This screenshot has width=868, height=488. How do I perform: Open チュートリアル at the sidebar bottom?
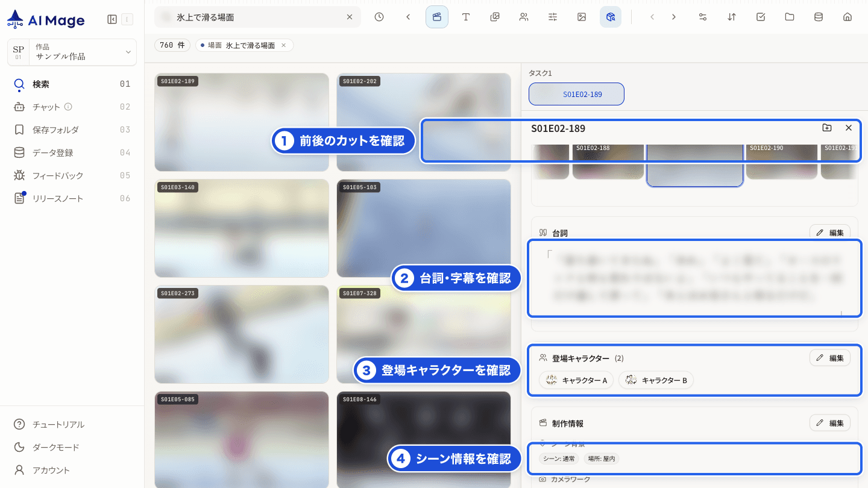[x=72, y=424]
